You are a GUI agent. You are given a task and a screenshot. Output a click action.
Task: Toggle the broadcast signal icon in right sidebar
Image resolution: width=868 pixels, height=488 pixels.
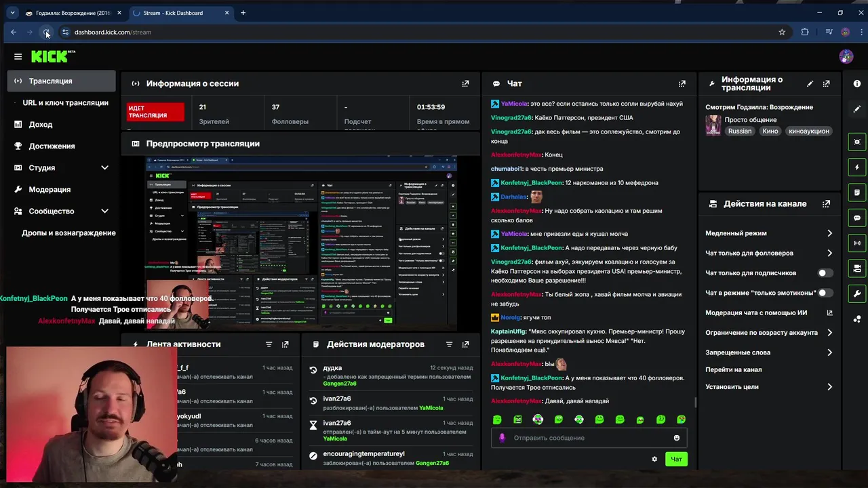(x=857, y=243)
